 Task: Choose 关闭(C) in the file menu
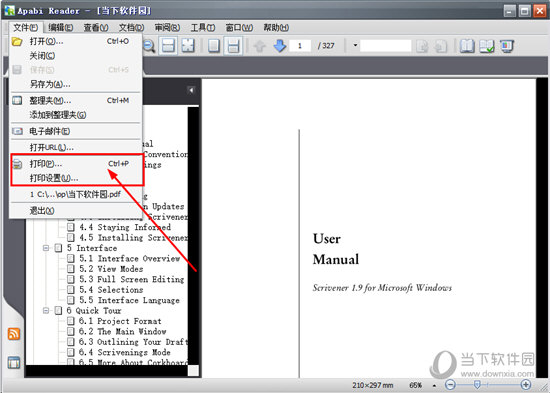(x=76, y=56)
